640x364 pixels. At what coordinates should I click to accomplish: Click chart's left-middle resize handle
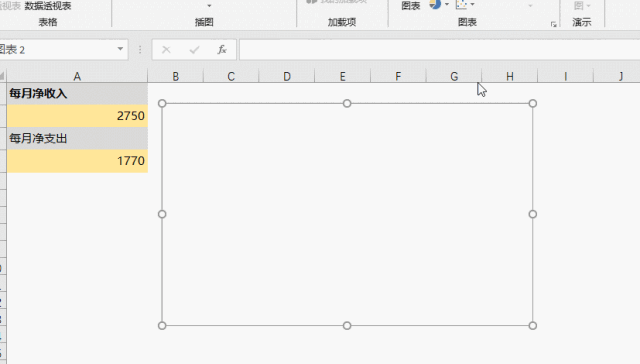[162, 214]
